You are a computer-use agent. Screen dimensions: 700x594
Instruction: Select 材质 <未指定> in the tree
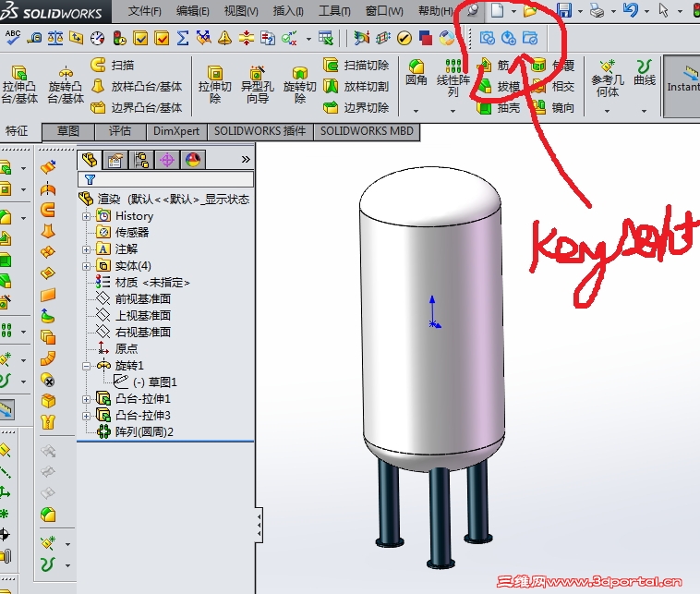coord(152,283)
